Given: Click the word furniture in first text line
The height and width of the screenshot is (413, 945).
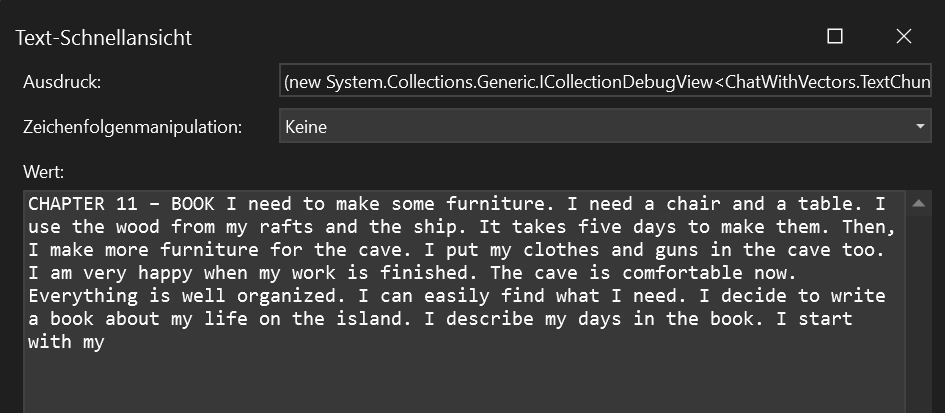Looking at the screenshot, I should pos(500,204).
